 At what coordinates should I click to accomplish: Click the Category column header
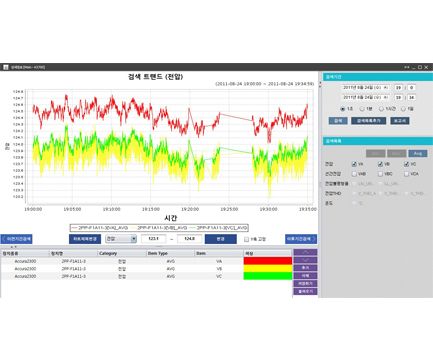(121, 253)
